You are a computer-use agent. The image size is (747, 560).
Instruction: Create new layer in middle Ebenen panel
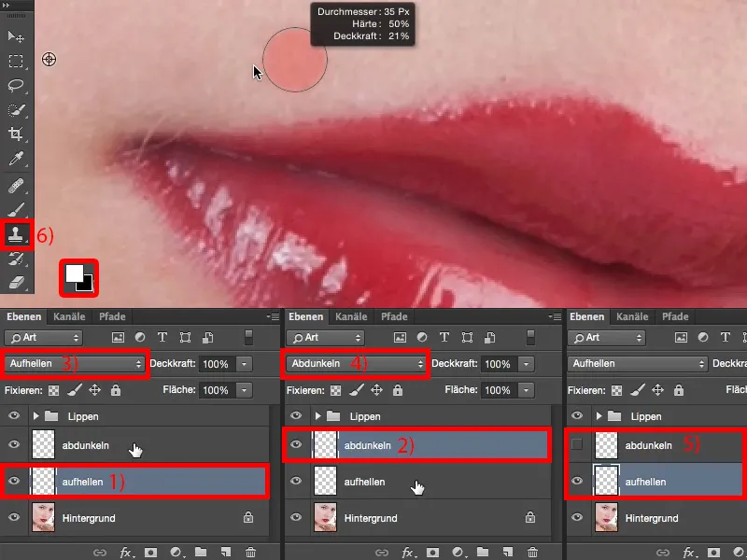pyautogui.click(x=507, y=552)
